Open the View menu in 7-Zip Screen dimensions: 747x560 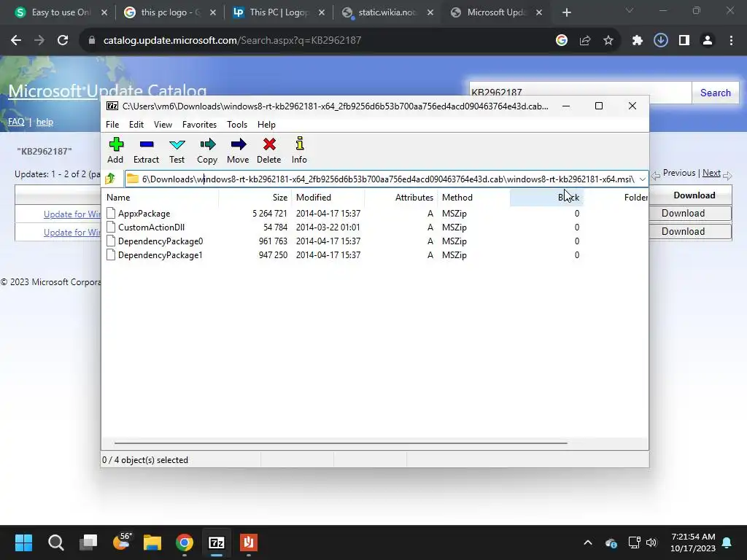pos(163,124)
